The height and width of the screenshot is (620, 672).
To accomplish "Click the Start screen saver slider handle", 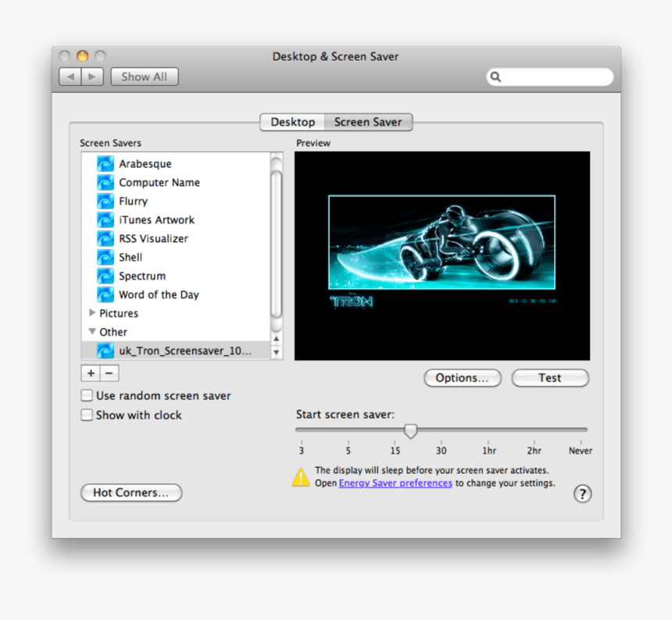I will 410,431.
